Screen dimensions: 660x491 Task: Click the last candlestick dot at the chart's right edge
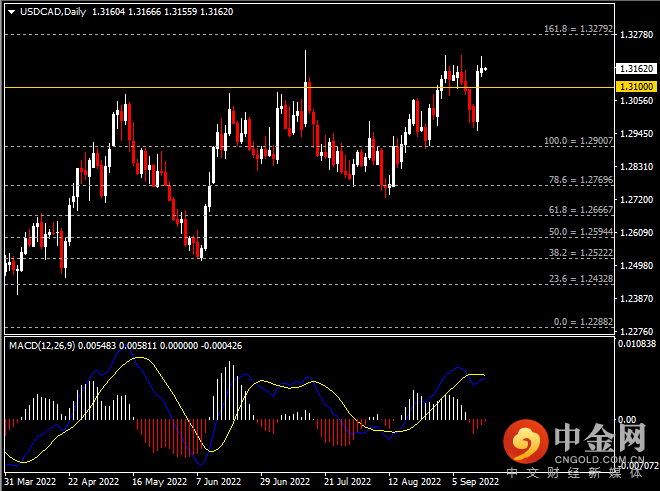point(486,69)
